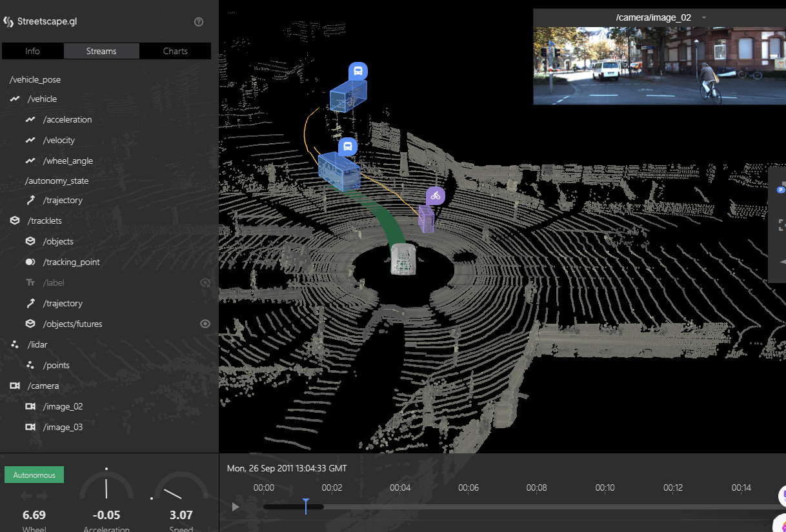The width and height of the screenshot is (786, 532).
Task: Click the Autonomous status button
Action: [x=34, y=475]
